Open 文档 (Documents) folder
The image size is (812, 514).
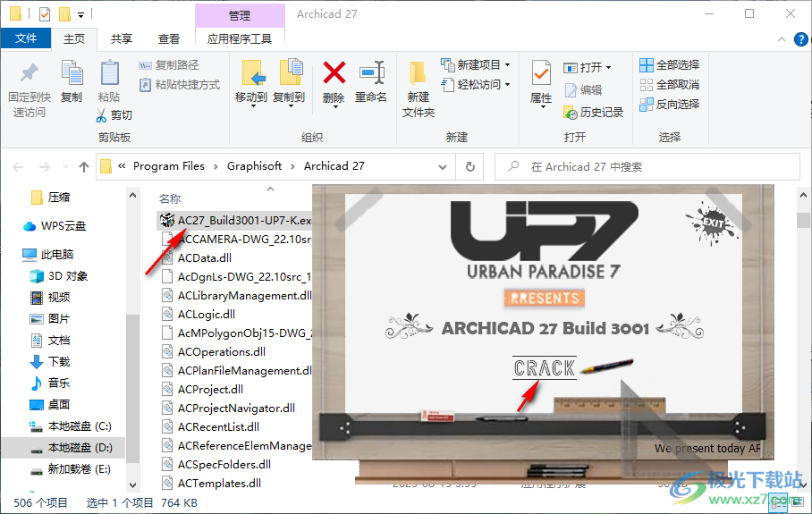(x=50, y=340)
